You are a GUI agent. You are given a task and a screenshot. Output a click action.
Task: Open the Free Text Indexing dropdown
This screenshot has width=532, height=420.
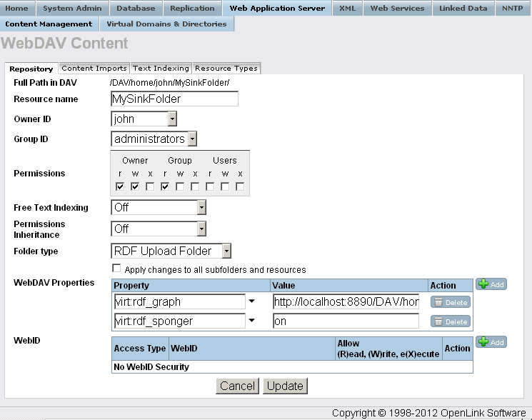[159, 207]
